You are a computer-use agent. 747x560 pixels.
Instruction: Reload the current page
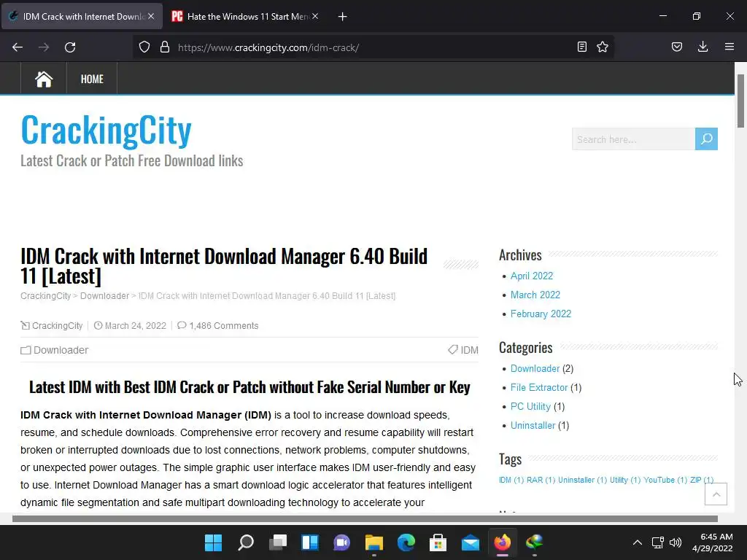pos(70,47)
